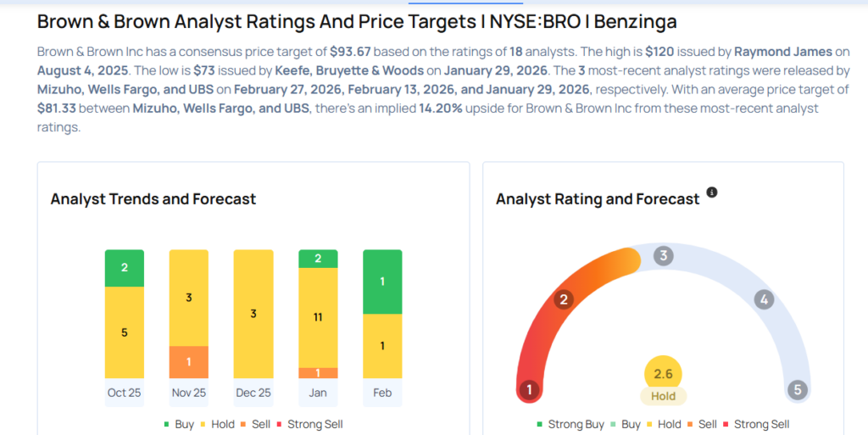Click gauge marker number 3
868x435 pixels.
click(x=664, y=255)
